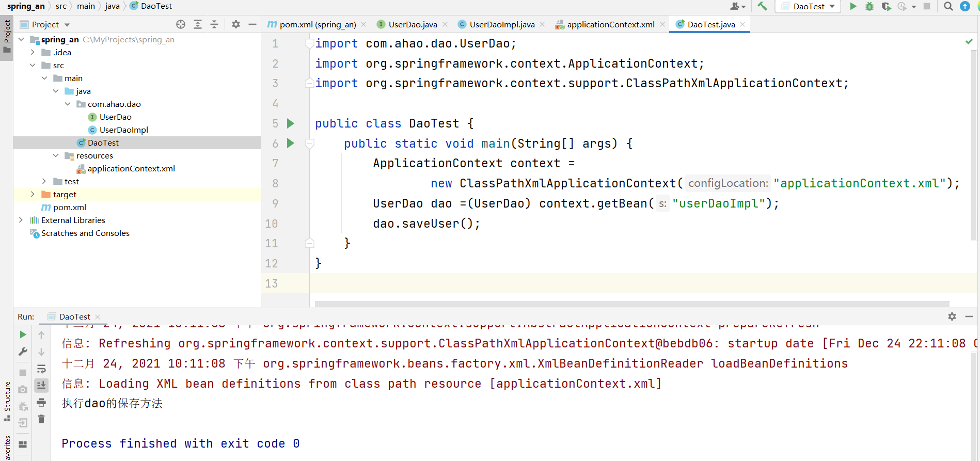Open the user account icon menu
The image size is (980, 461).
coord(737,6)
